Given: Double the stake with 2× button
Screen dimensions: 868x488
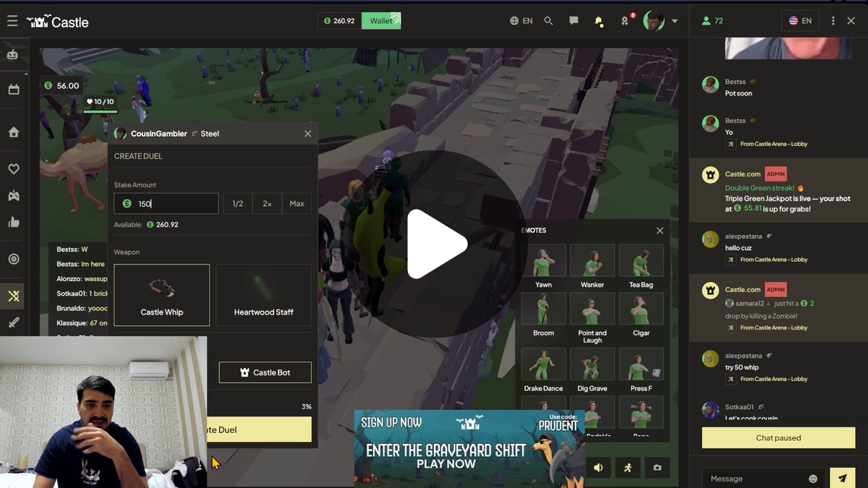Looking at the screenshot, I should pyautogui.click(x=267, y=204).
